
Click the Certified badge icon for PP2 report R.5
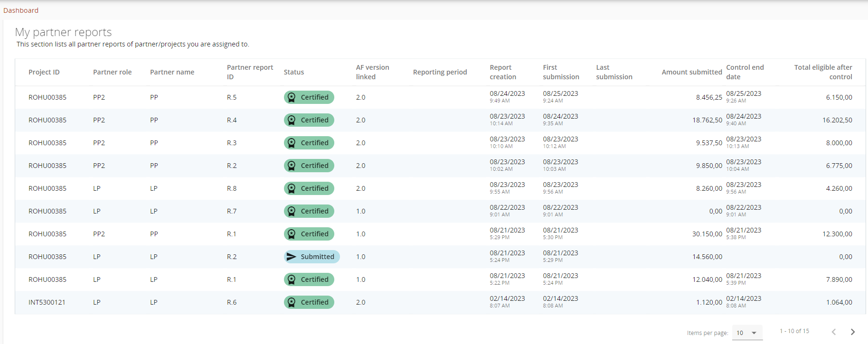(292, 98)
